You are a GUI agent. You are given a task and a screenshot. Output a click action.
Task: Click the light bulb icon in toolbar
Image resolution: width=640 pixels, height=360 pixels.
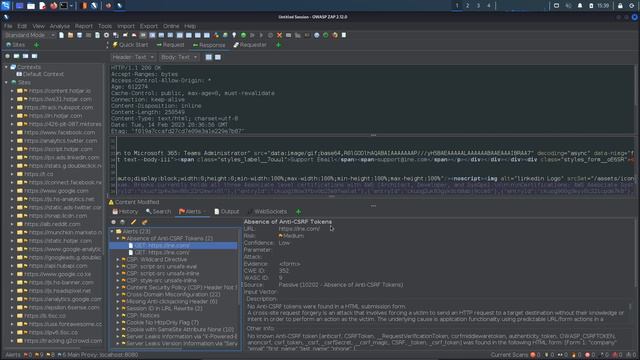pos(234,35)
